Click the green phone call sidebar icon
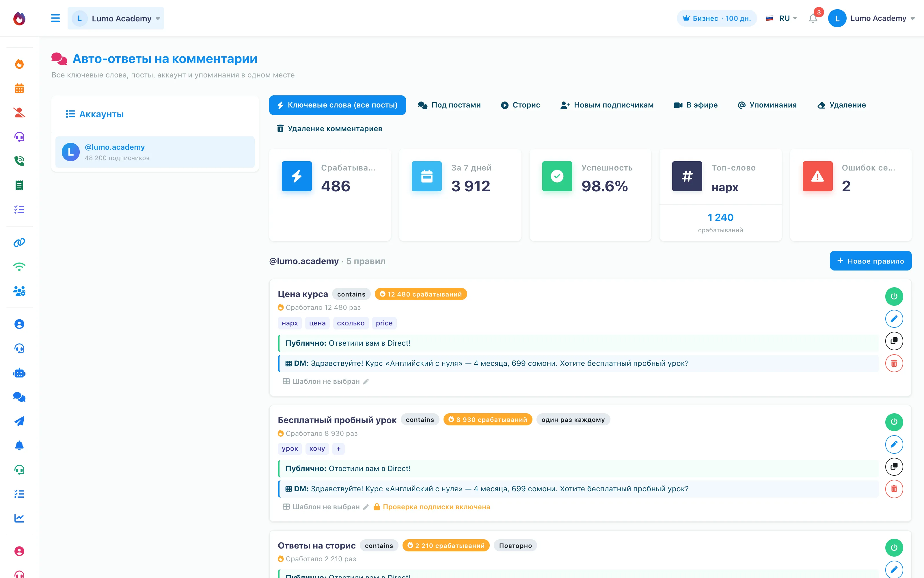This screenshot has width=924, height=578. (19, 161)
